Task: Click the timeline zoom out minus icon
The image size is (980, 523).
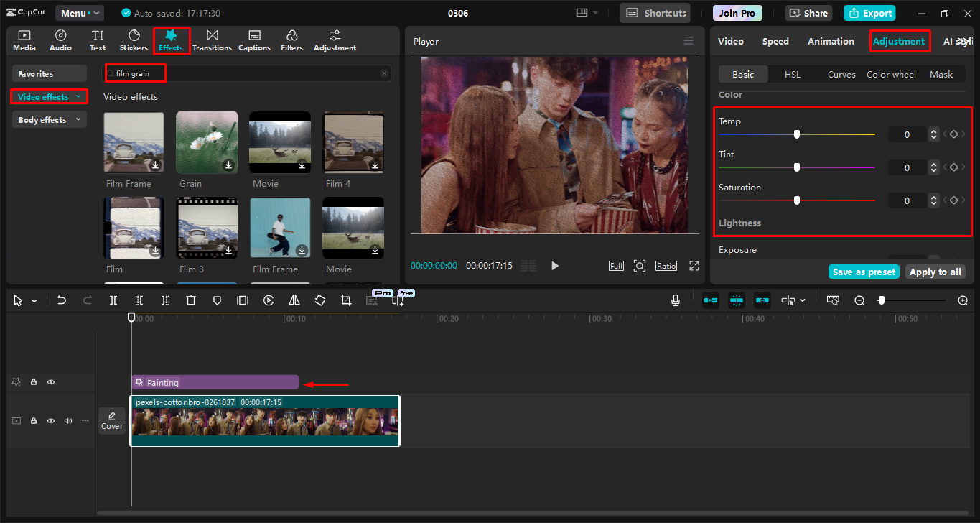Action: coord(859,300)
